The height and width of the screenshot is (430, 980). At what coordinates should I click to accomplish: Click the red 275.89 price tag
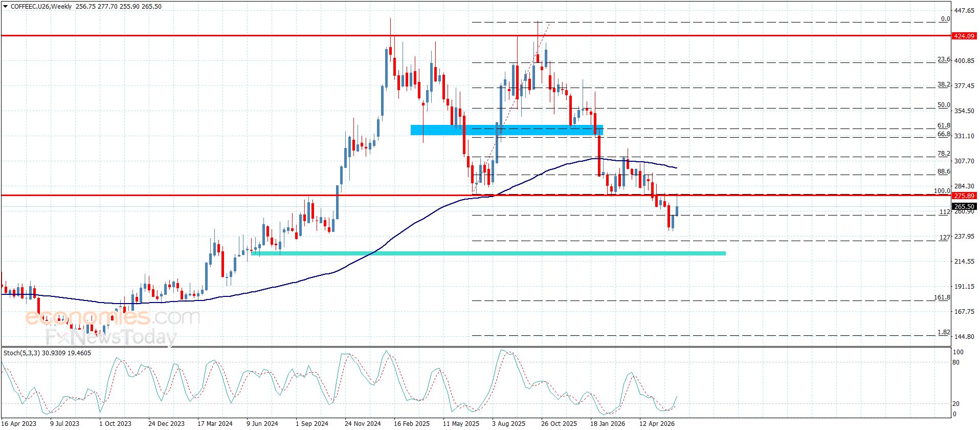tap(964, 196)
